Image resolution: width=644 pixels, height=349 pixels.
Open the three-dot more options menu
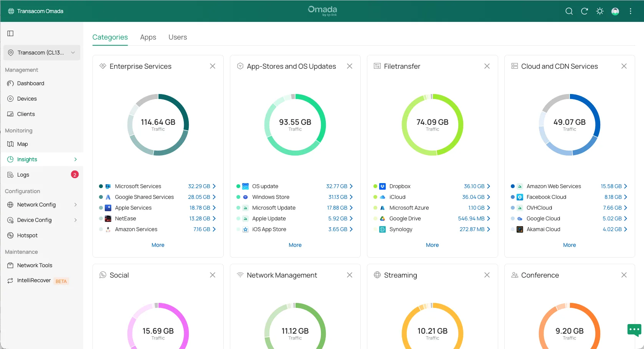pos(631,11)
